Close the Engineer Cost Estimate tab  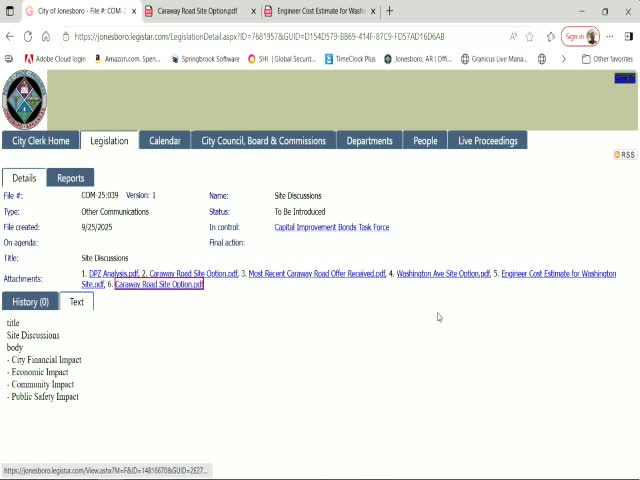pos(373,11)
